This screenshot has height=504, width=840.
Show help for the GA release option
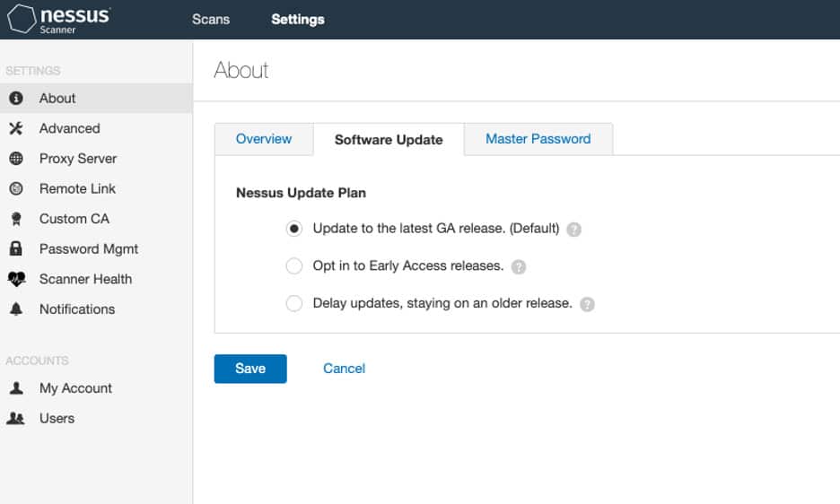tap(573, 230)
